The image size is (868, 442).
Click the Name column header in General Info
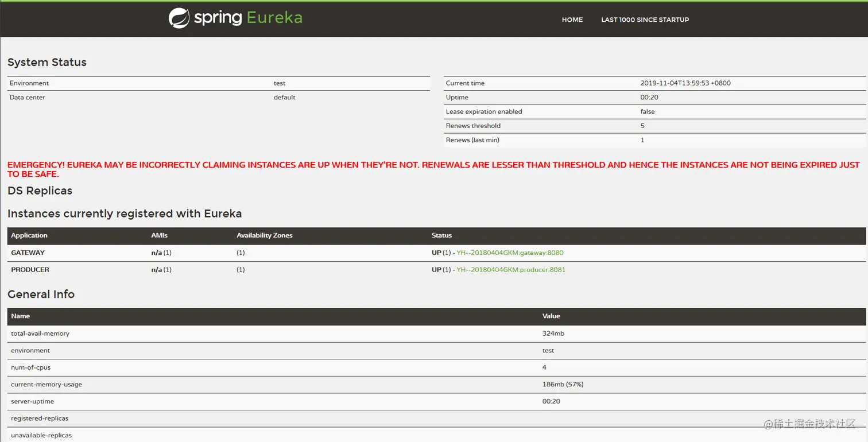click(20, 316)
